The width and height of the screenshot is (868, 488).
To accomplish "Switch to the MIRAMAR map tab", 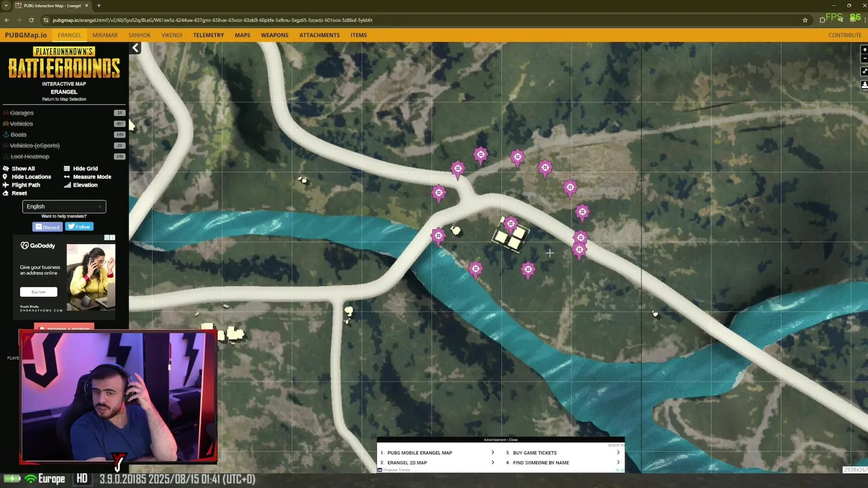I will click(105, 35).
